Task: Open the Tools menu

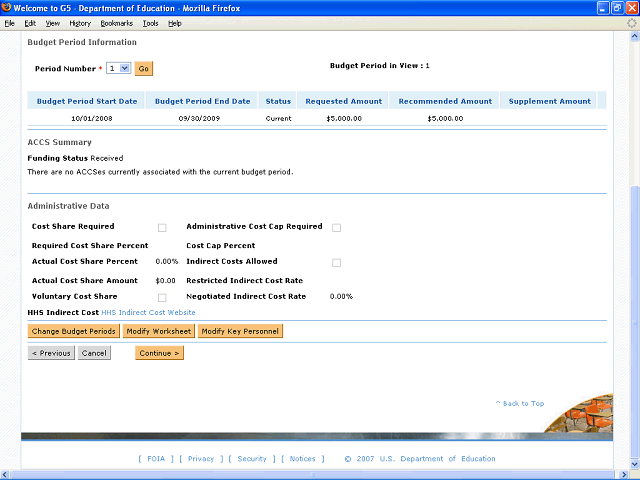Action: [151, 24]
